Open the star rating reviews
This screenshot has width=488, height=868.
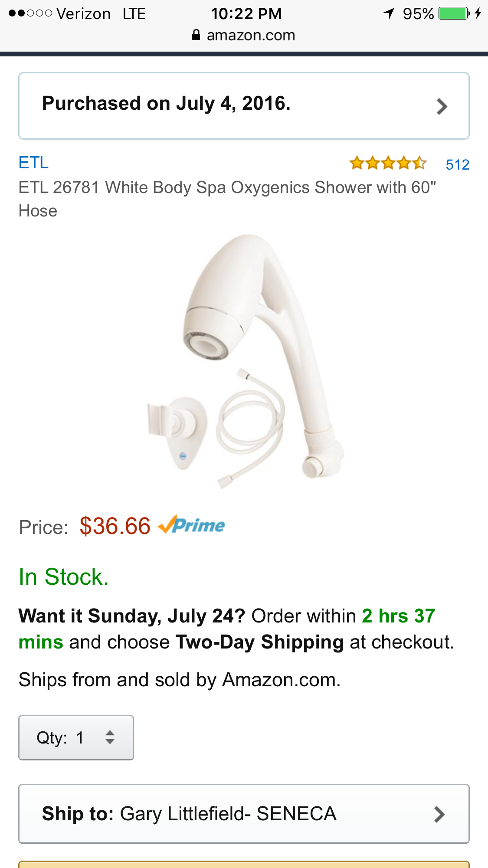(388, 164)
